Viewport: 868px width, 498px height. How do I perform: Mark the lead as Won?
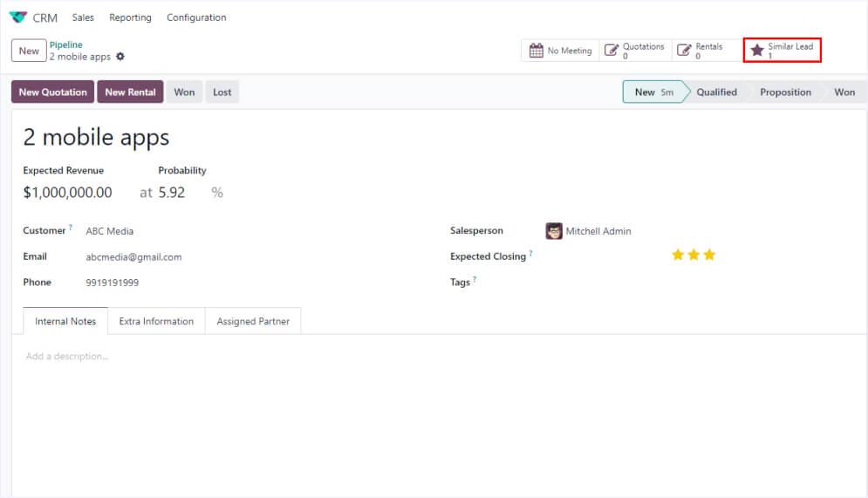pos(184,92)
